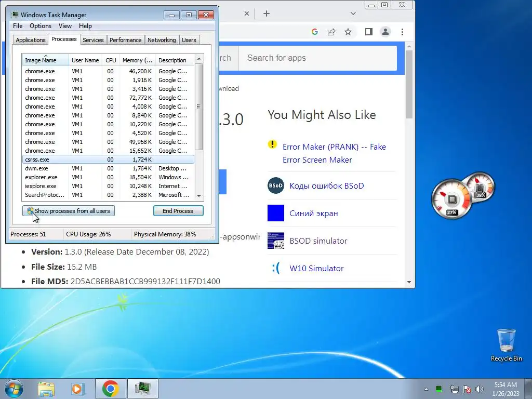Switch to Applications tab

[x=31, y=39]
